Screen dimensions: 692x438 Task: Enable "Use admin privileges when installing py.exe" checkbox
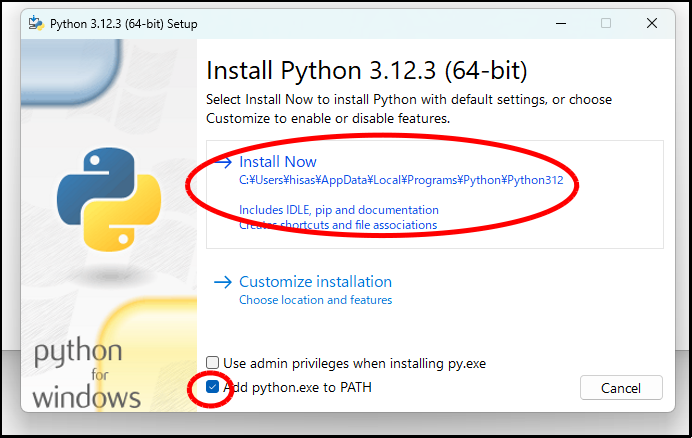point(212,363)
